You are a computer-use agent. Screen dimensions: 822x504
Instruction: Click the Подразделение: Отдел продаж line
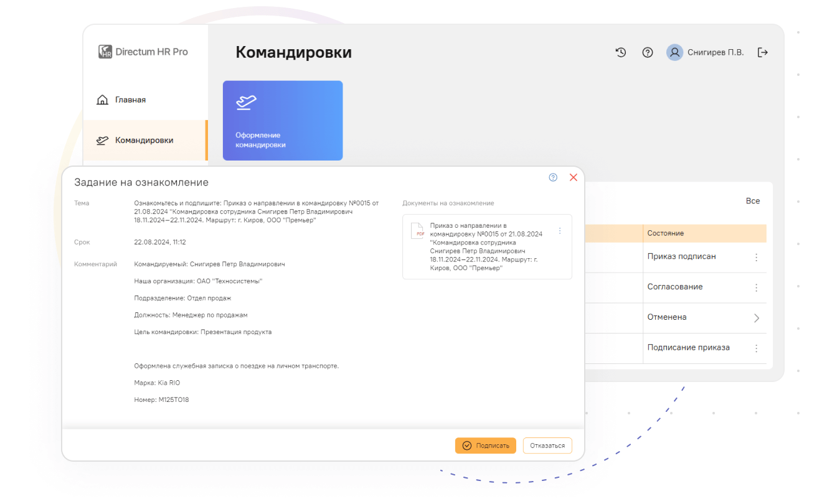click(182, 298)
